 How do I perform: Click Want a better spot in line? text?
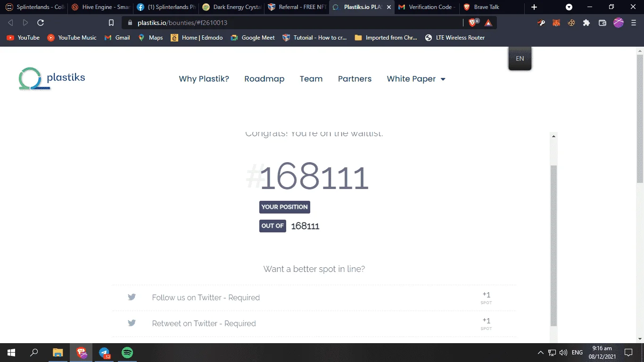tap(314, 269)
